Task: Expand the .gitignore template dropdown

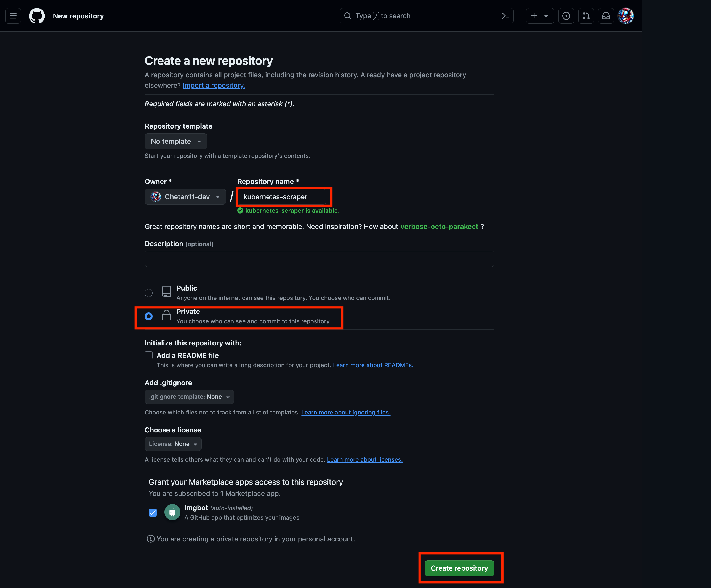Action: (x=189, y=397)
